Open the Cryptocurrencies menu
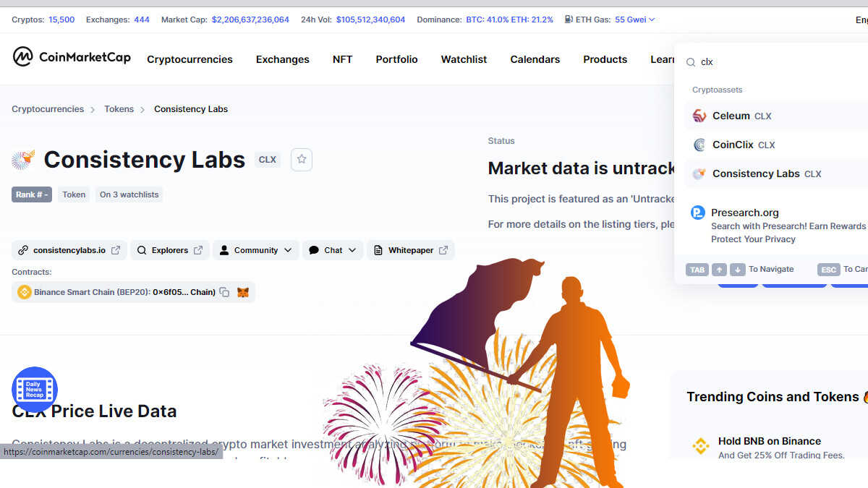The height and width of the screenshot is (488, 868). [x=190, y=59]
